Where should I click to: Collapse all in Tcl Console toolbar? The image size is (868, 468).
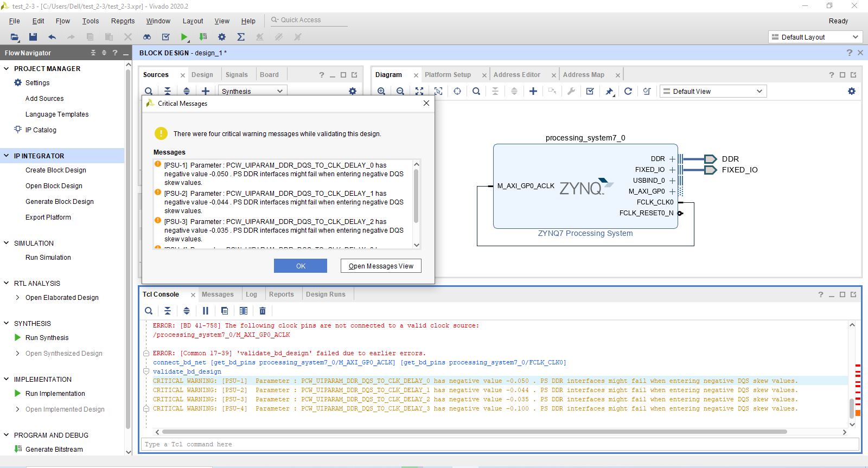pos(168,311)
